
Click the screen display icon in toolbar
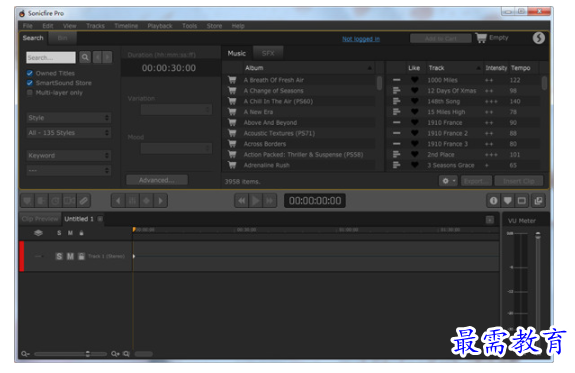coord(521,201)
